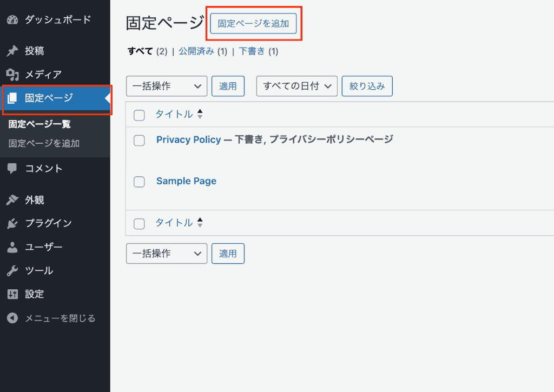Click the Users person icon
554x392 pixels.
(12, 247)
